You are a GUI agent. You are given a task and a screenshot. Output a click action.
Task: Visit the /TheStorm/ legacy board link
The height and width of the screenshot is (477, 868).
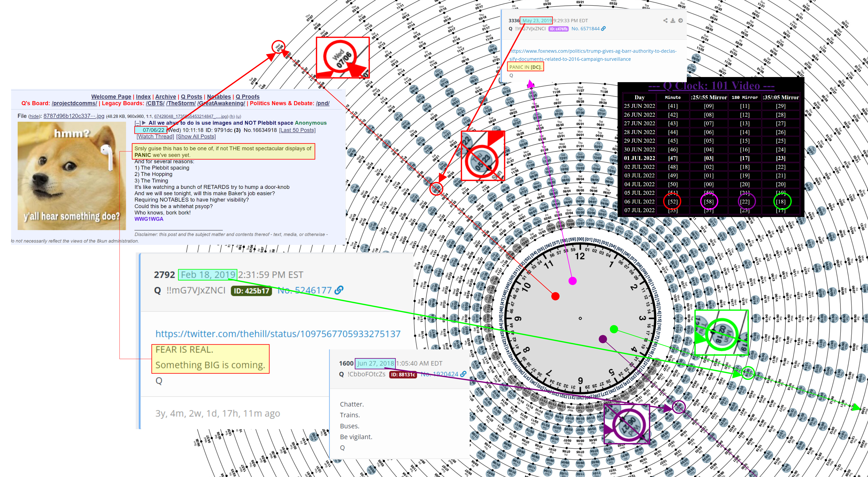(181, 104)
